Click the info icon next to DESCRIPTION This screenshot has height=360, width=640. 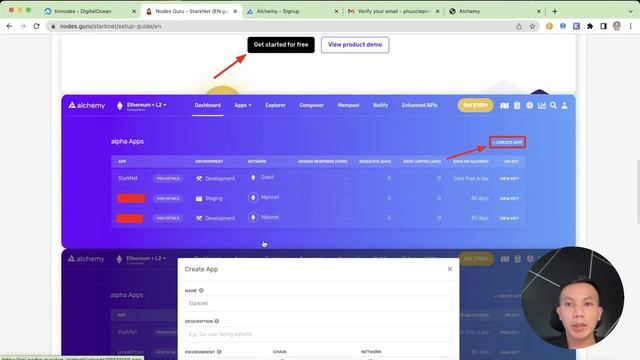coord(217,321)
